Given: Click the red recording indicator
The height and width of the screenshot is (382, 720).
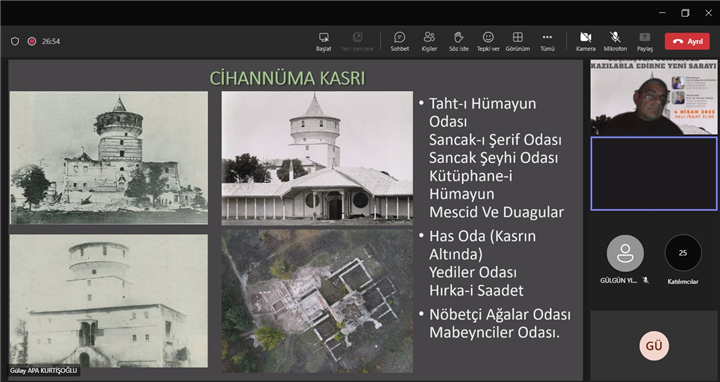Looking at the screenshot, I should 32,41.
